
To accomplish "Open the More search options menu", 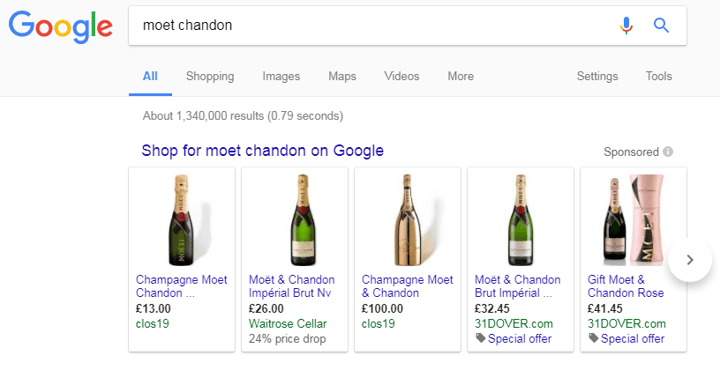I will point(461,76).
